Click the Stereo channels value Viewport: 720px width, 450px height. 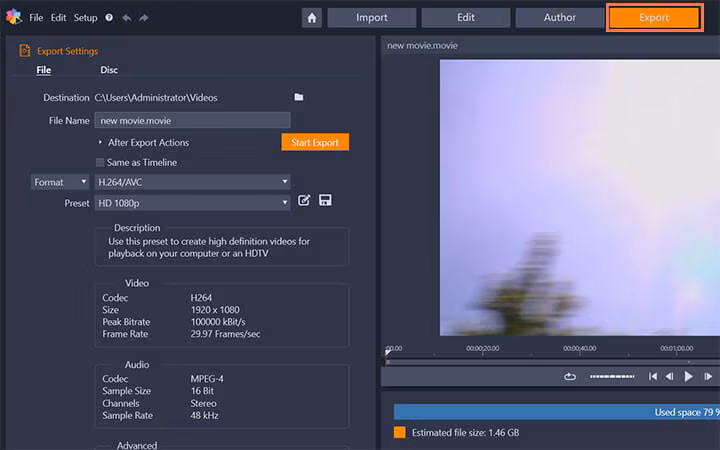pos(203,403)
